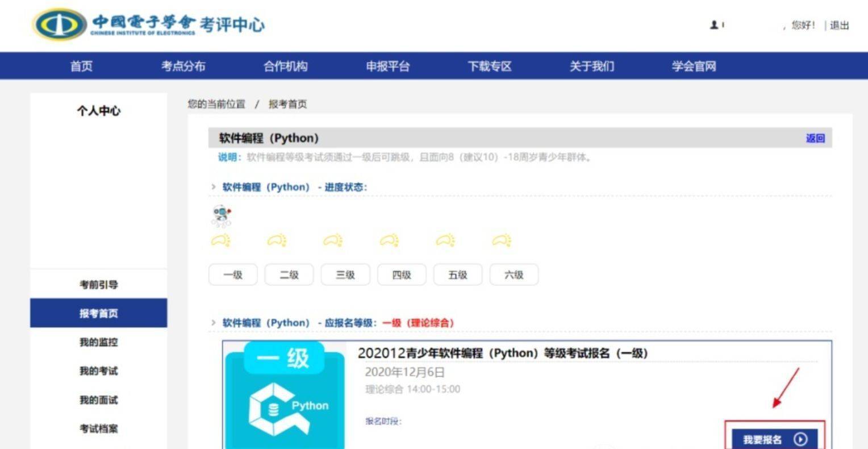Click the 我要报名 registration button
The width and height of the screenshot is (868, 449).
pos(774,439)
